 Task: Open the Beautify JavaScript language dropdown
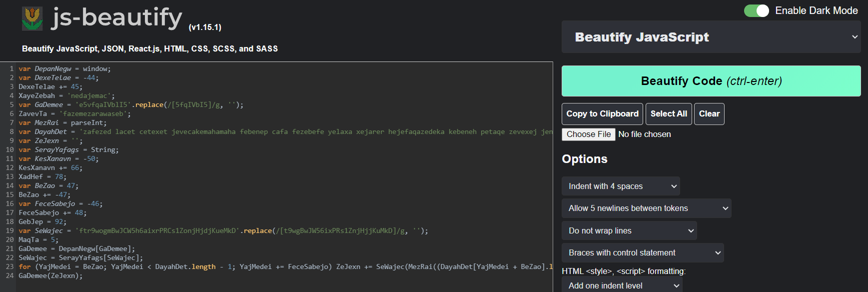click(x=711, y=37)
